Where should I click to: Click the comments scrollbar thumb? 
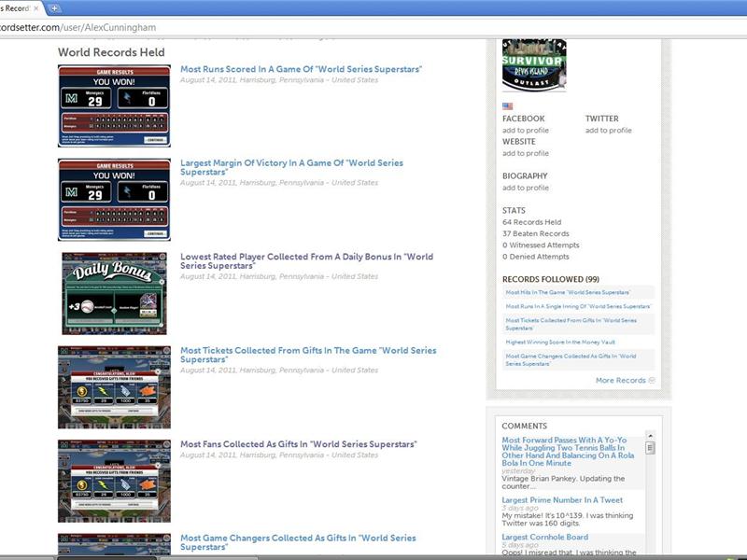[x=650, y=448]
